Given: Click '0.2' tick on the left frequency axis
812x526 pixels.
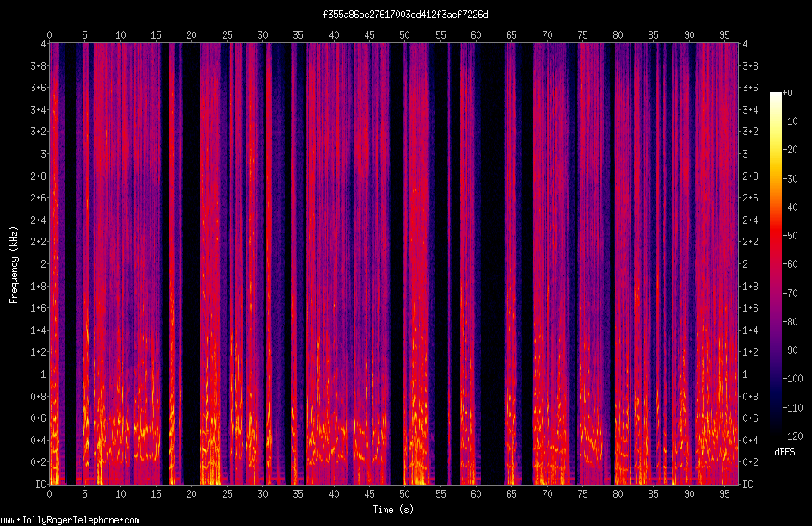Looking at the screenshot, I should (x=39, y=462).
